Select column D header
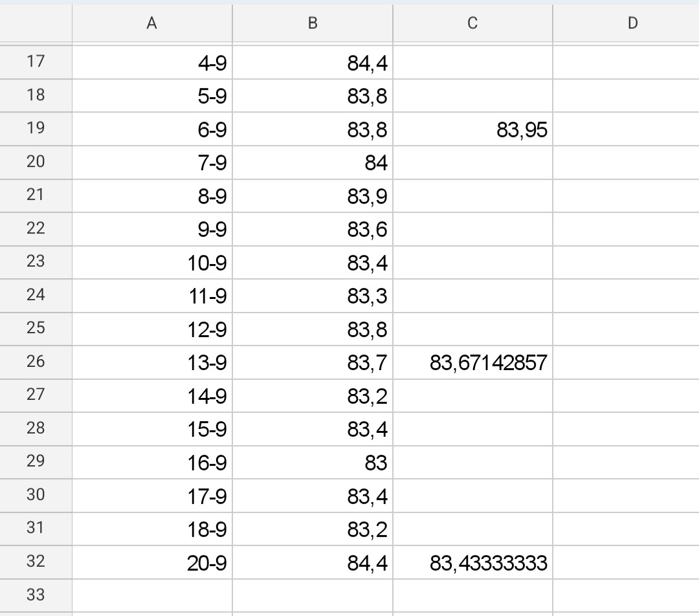This screenshot has height=616, width=699. coord(625,24)
